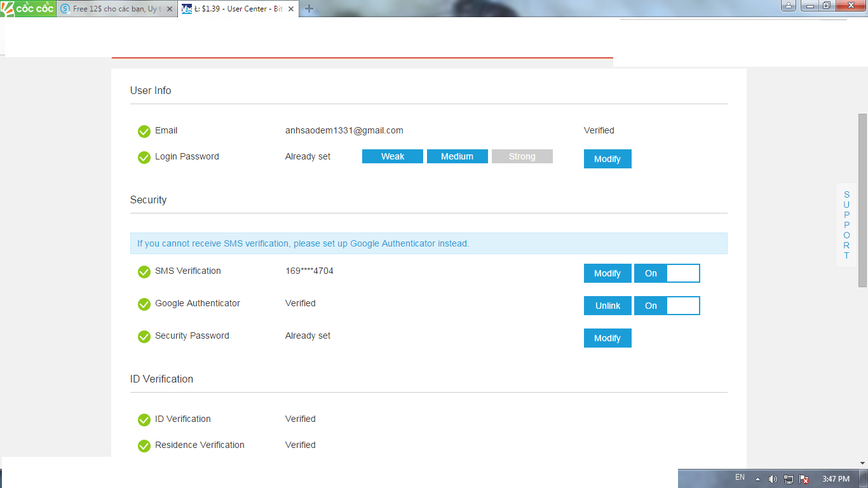Click Verified status for Google Authenticator
This screenshot has width=868, height=488.
click(x=301, y=303)
